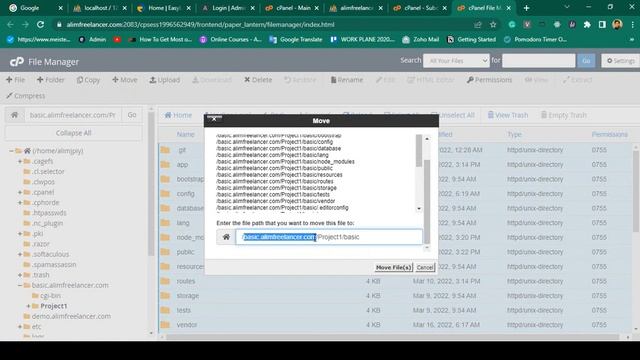The image size is (640, 360).
Task: Select path ending in /basic/node_modules
Action: [x=285, y=162]
